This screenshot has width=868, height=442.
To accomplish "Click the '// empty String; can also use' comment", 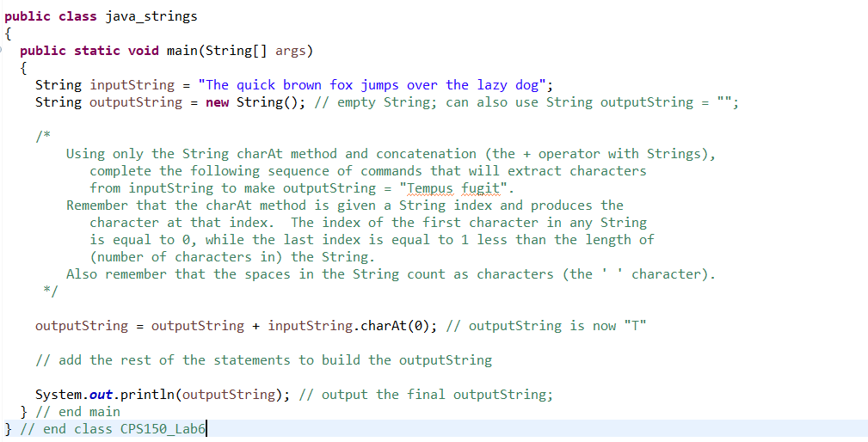I will [526, 102].
